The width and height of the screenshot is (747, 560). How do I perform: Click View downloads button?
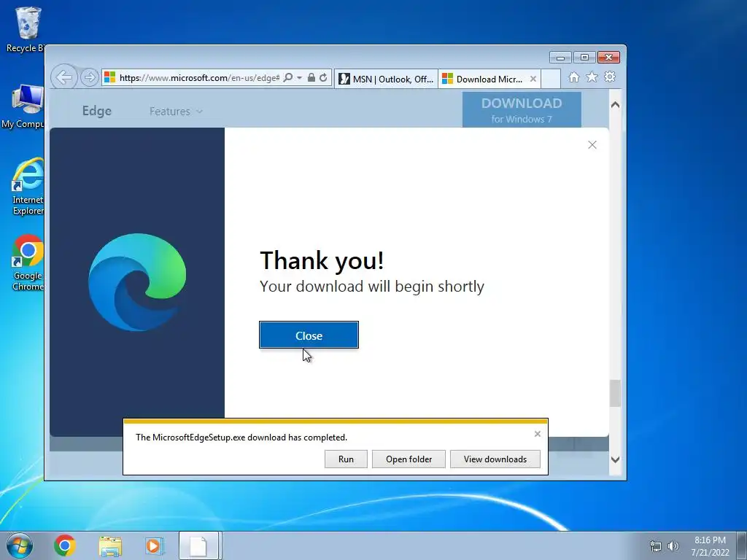(495, 459)
